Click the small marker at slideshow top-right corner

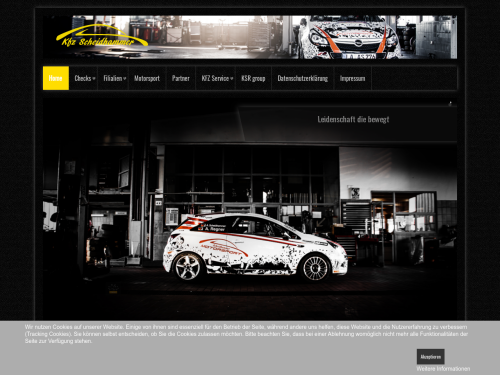[x=450, y=103]
